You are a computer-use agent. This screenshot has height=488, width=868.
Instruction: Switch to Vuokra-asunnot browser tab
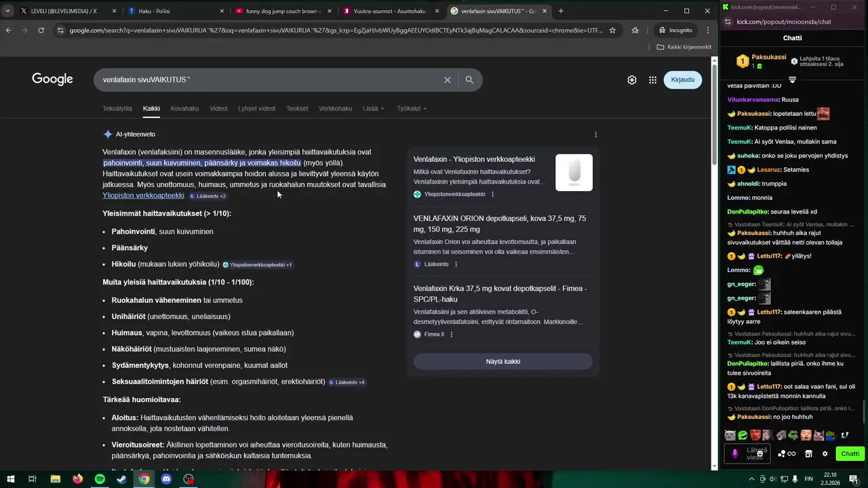pyautogui.click(x=391, y=11)
